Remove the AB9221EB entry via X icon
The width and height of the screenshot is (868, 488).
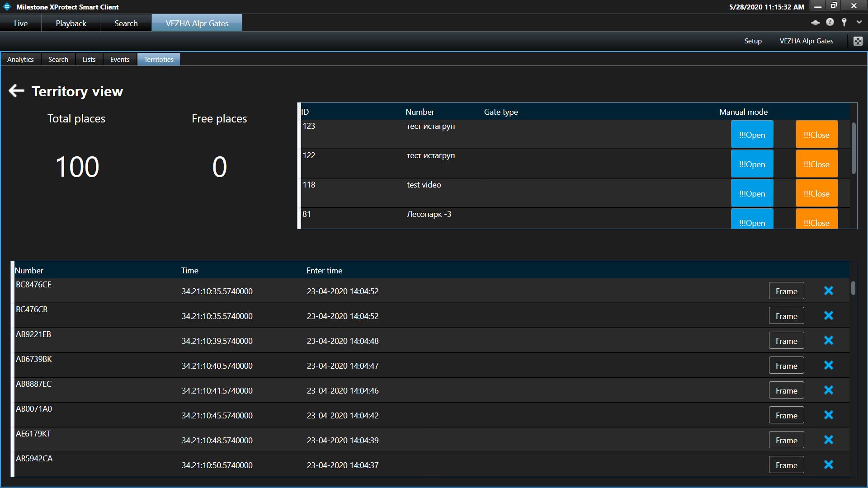click(828, 340)
